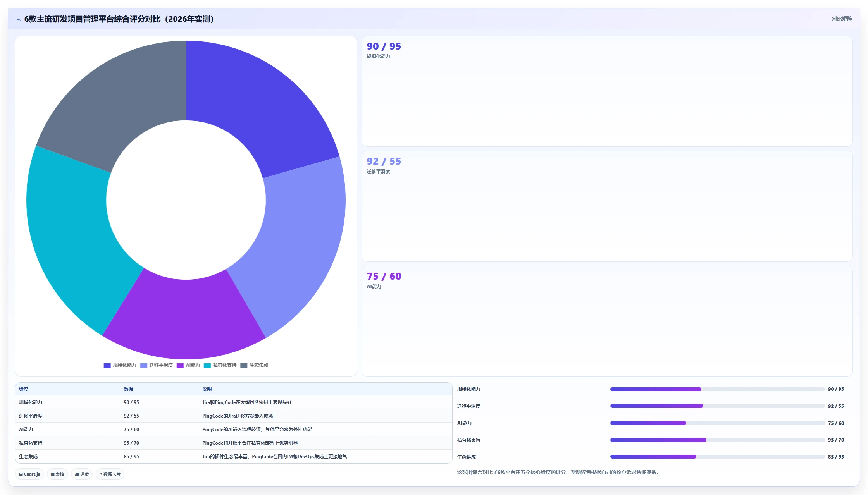Click the AI能力 label beside its progress bar

tap(464, 423)
